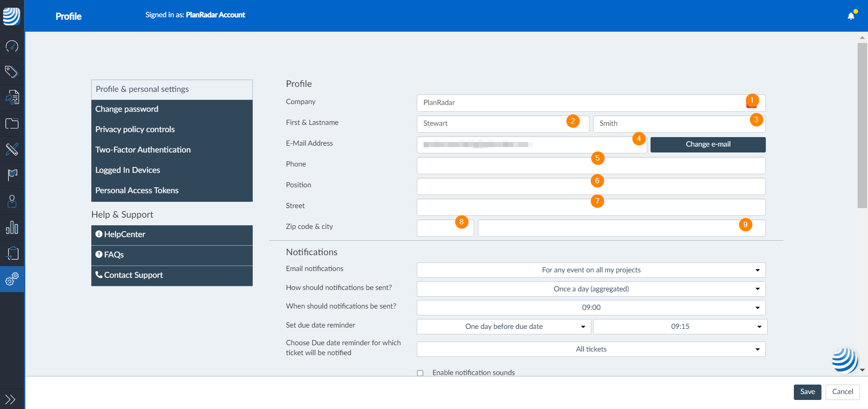
Task: Open the bar chart statistics icon
Action: pyautogui.click(x=12, y=228)
